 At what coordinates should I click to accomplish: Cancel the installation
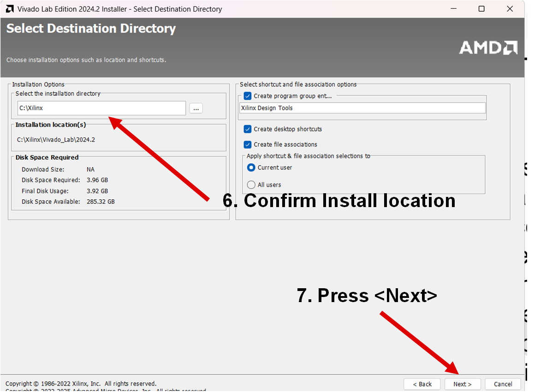(x=503, y=384)
